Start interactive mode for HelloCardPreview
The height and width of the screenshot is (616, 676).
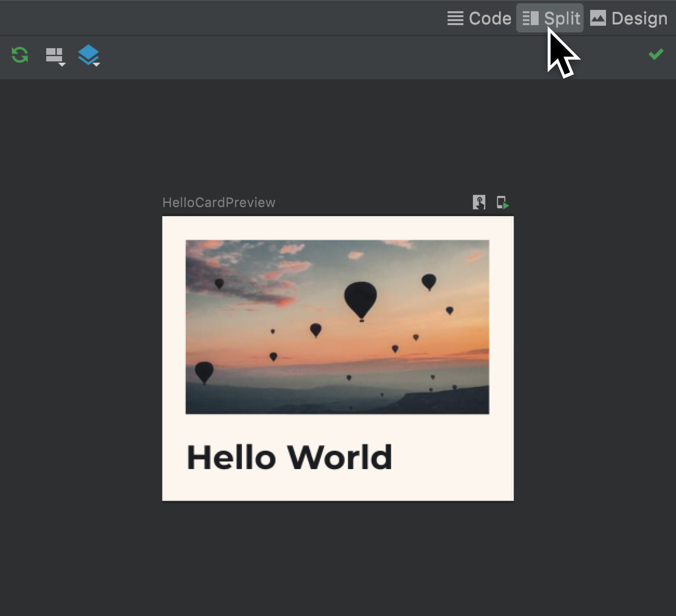(479, 202)
